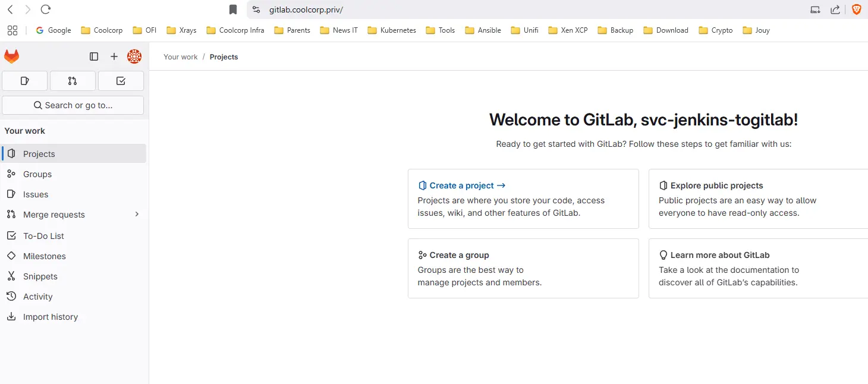Click the GitLab fox logo
Image resolution: width=868 pixels, height=384 pixels.
coord(12,56)
